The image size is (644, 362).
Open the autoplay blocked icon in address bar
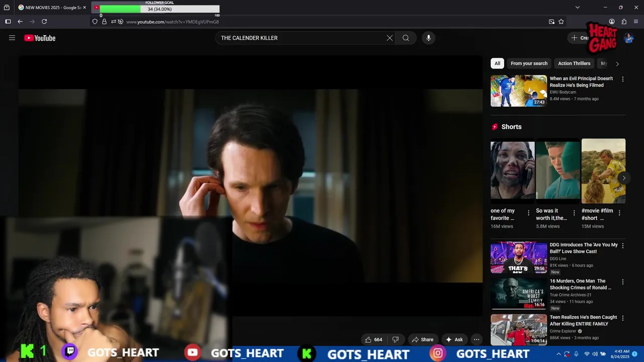[x=121, y=22]
